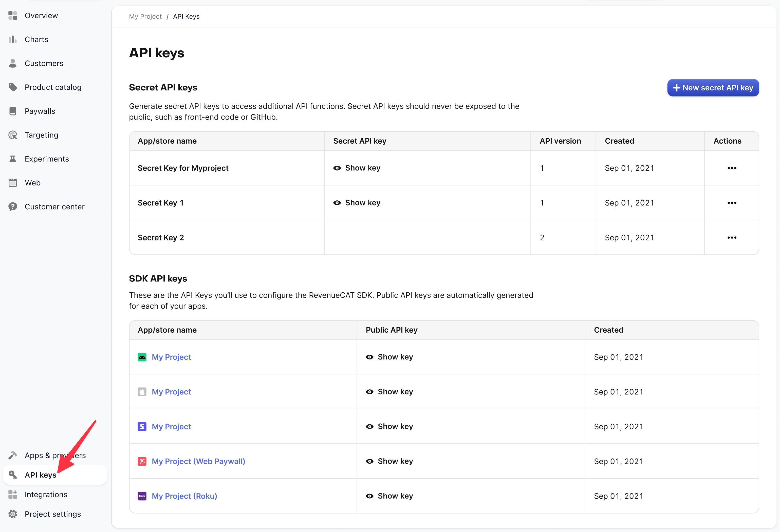The image size is (780, 532).
Task: Click the Product catalog tag icon
Action: click(13, 87)
